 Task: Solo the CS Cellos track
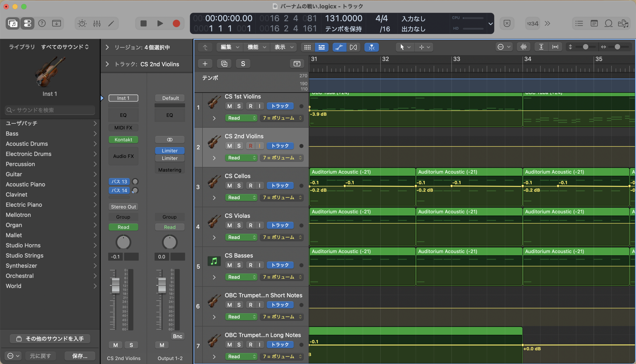pyautogui.click(x=239, y=186)
